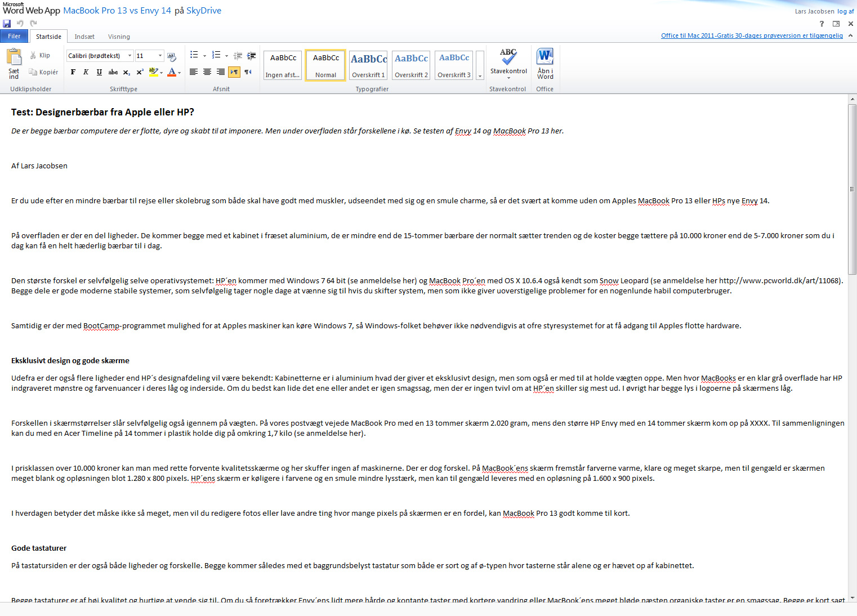The image size is (857, 616).
Task: Toggle right-to-left text direction
Action: [248, 72]
